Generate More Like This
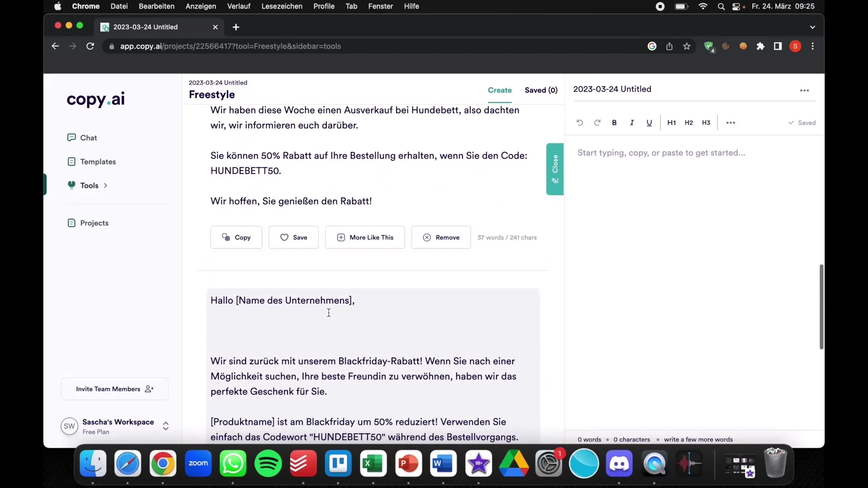868x488 pixels. [365, 237]
